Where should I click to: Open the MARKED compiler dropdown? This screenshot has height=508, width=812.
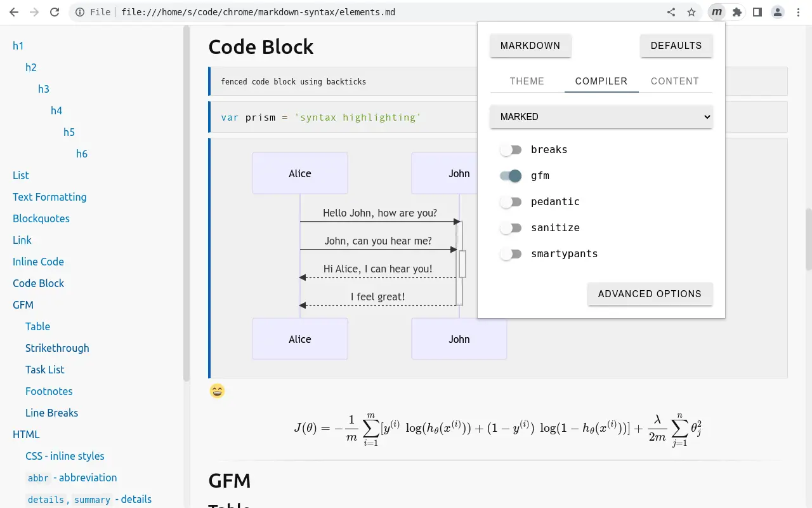601,117
